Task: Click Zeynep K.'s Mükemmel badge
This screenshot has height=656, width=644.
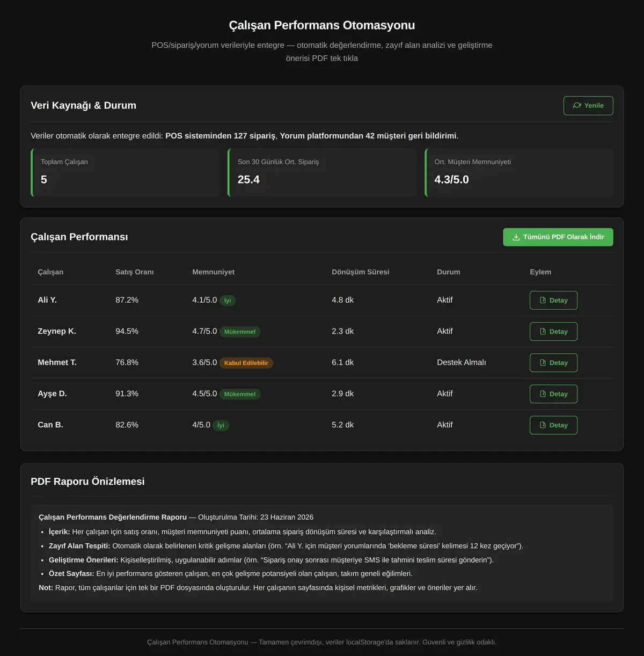Action: click(x=240, y=332)
